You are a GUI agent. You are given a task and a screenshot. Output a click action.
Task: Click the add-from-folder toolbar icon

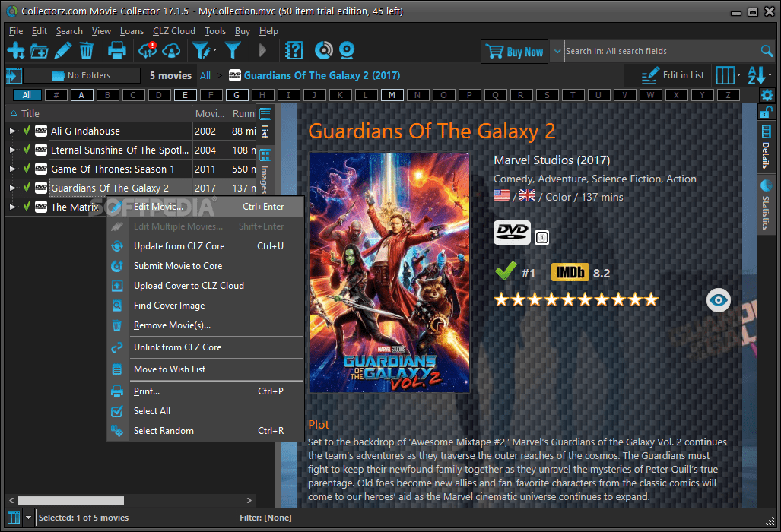(x=40, y=51)
